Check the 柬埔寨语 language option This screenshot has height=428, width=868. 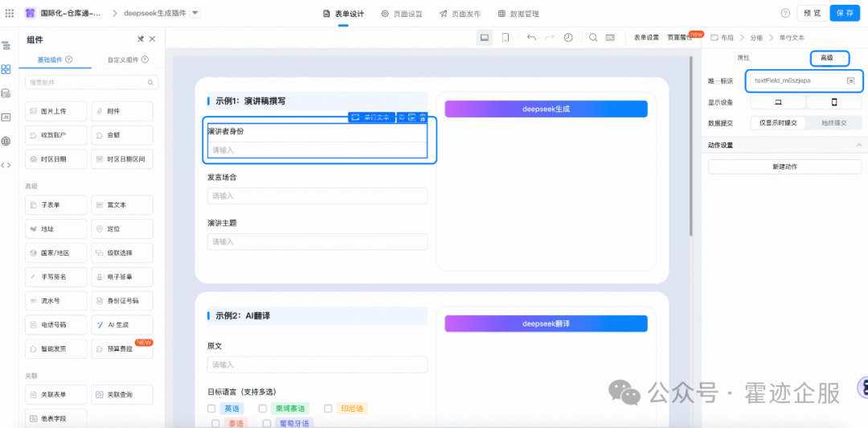click(x=263, y=409)
